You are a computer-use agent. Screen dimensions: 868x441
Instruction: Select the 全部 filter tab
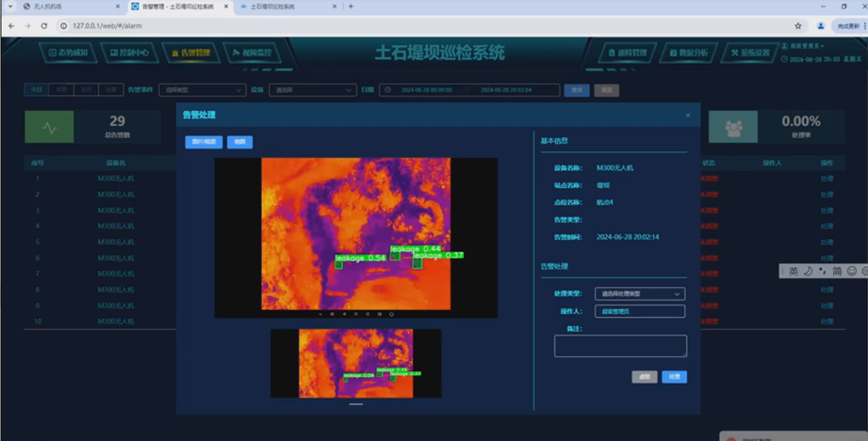111,89
